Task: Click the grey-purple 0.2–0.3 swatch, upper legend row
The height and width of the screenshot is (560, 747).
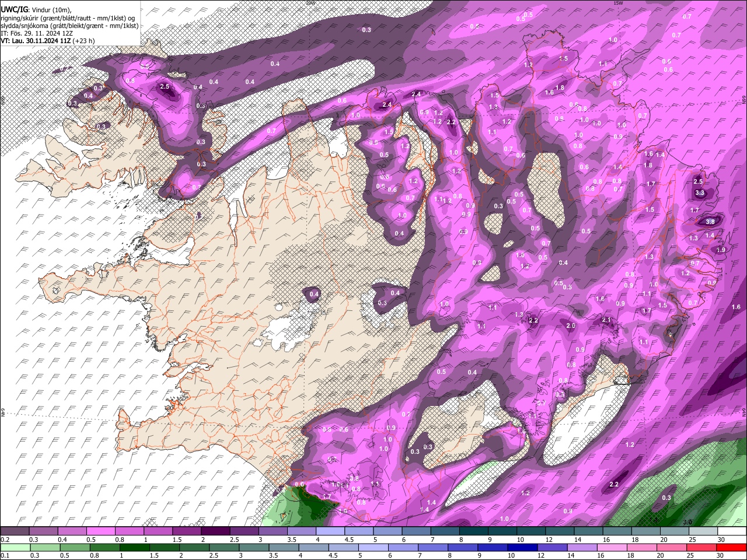Action: (x=14, y=531)
